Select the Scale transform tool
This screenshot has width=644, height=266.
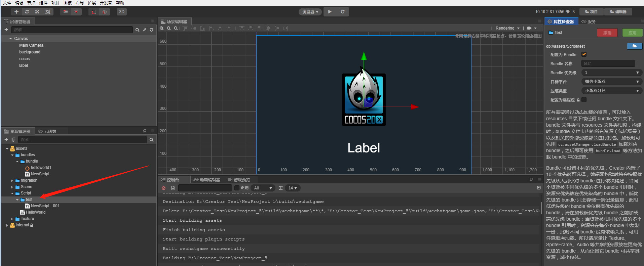(x=37, y=12)
